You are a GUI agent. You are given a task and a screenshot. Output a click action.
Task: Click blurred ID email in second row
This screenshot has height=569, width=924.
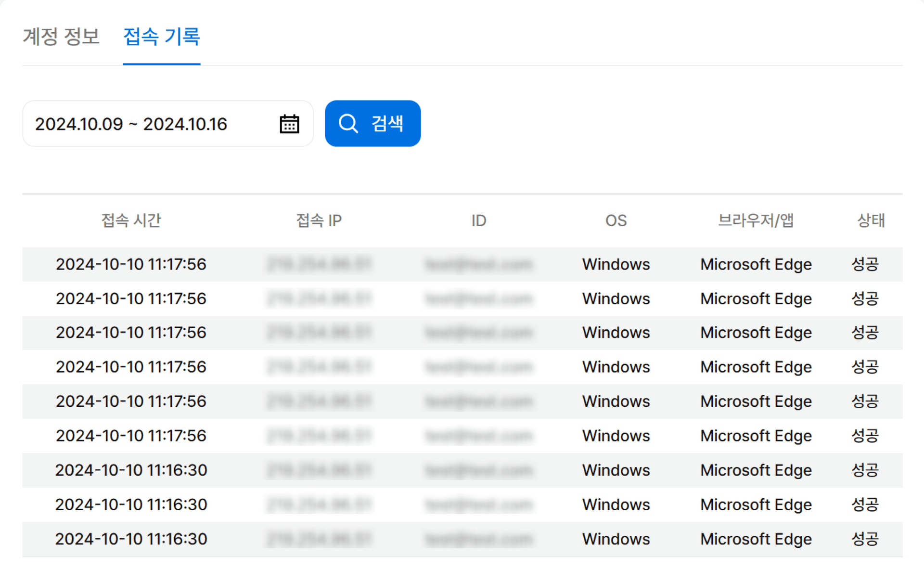click(x=478, y=299)
